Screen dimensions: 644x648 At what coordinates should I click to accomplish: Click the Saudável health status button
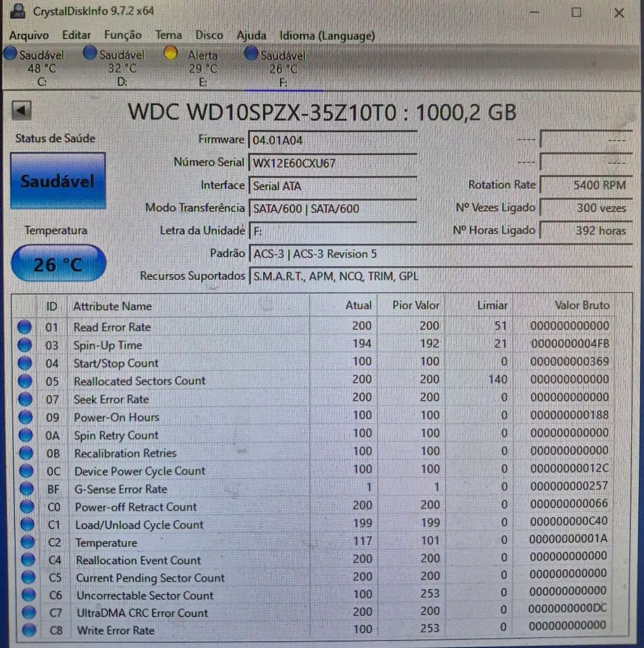tap(58, 181)
